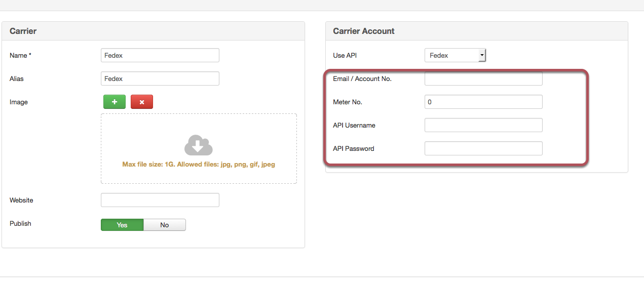Screen dimensions: 644x283
Task: Click the Publish label
Action: (20, 223)
